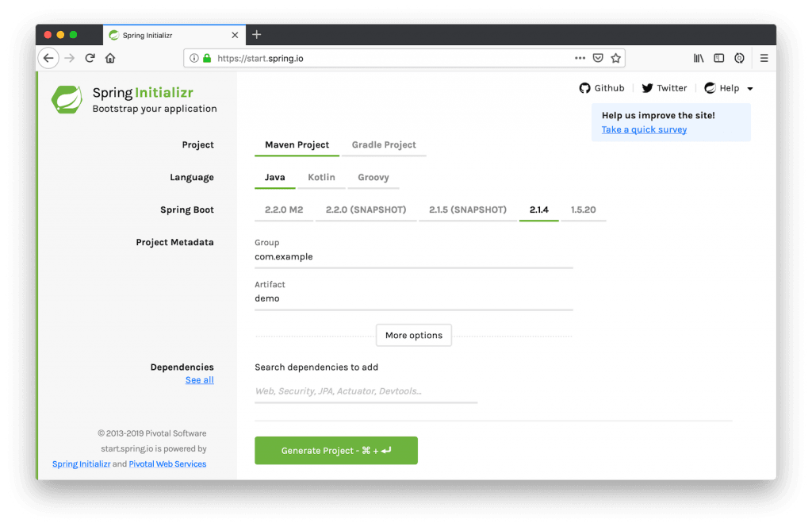Select Spring Boot 1.5.20
The width and height of the screenshot is (812, 527).
click(x=584, y=210)
